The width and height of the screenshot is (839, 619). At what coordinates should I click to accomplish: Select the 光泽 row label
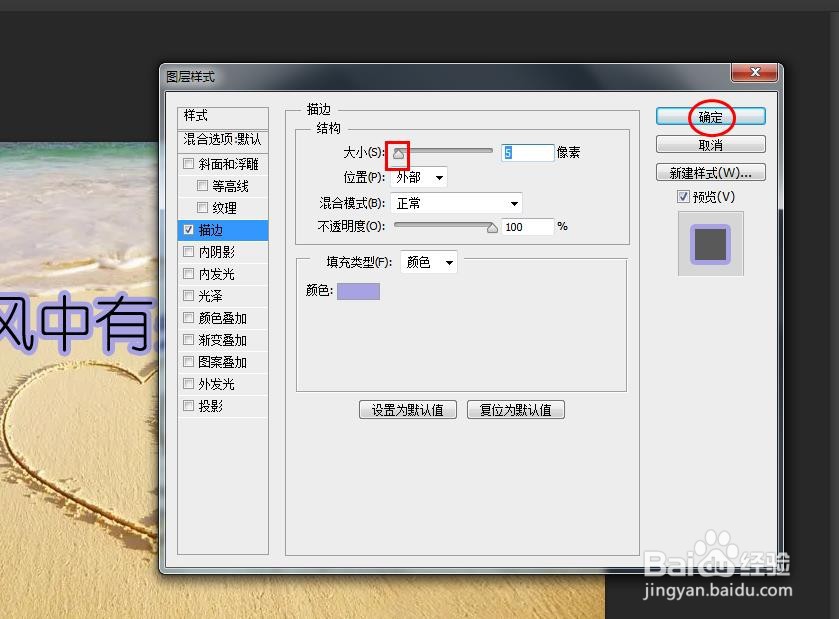pos(211,296)
